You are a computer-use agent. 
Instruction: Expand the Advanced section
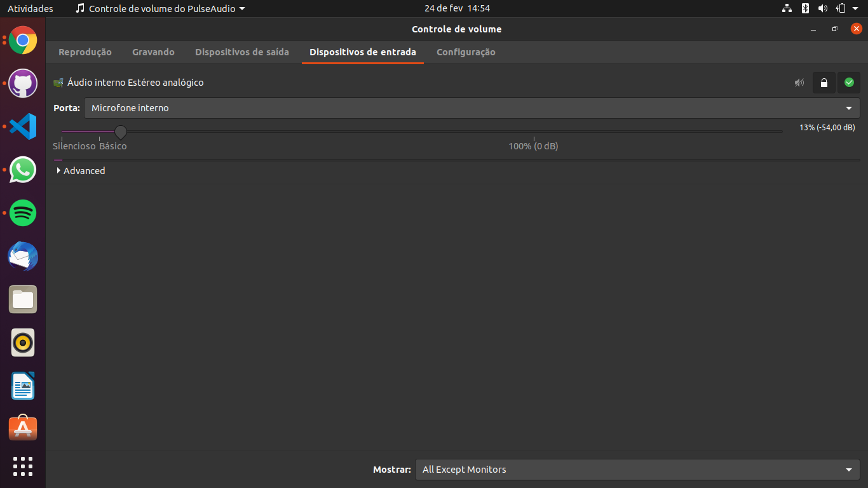(x=80, y=171)
